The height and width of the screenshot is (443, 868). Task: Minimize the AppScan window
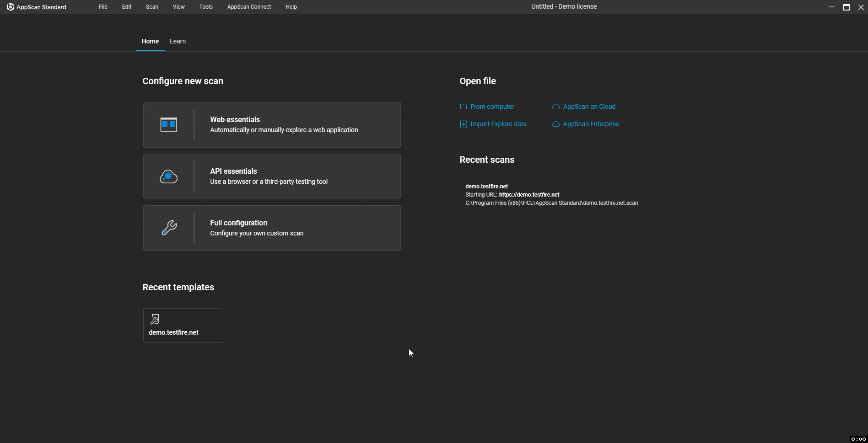pyautogui.click(x=831, y=7)
